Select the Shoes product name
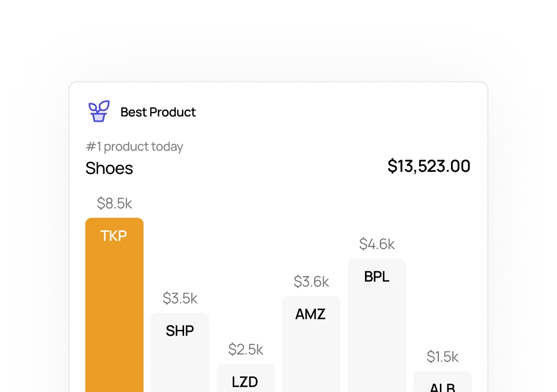557x392 pixels. click(109, 169)
